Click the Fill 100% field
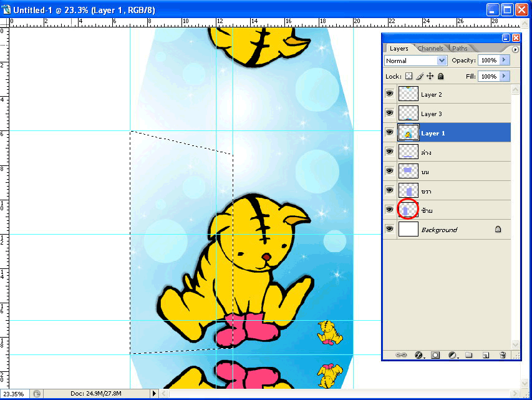This screenshot has width=532, height=400. tap(488, 76)
